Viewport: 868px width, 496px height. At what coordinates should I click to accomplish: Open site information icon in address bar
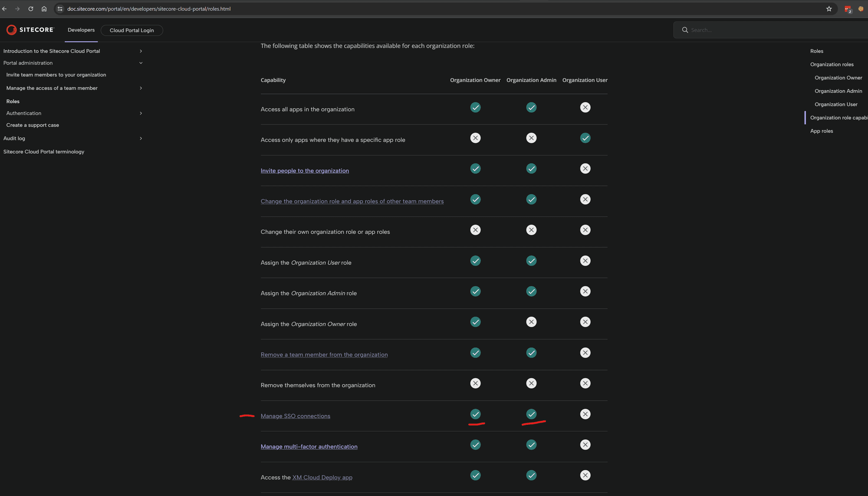coord(60,9)
